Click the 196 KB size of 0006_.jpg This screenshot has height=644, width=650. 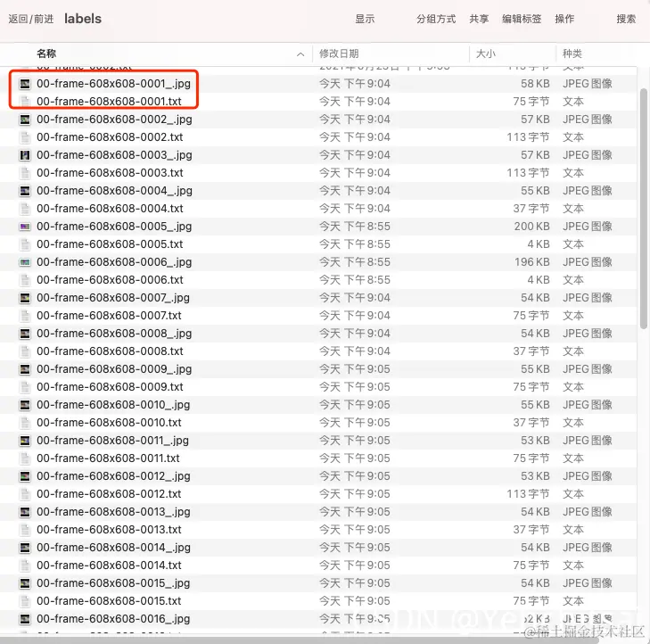pos(531,262)
